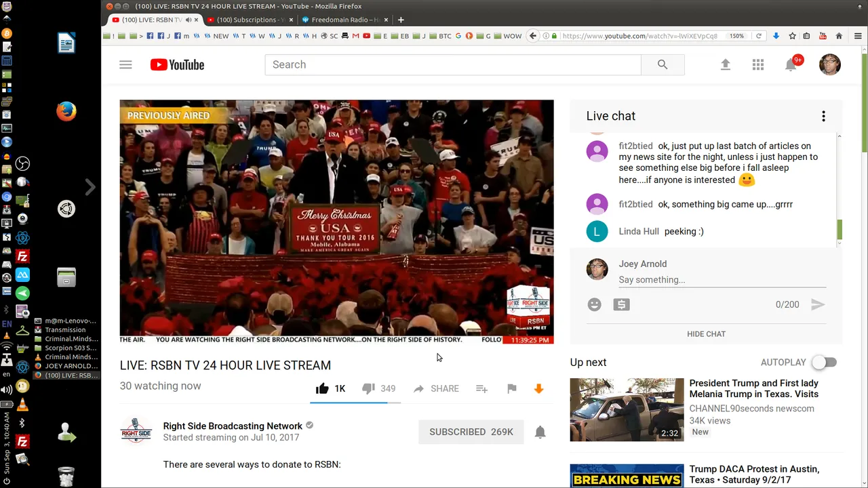Screen dimensions: 868x488
Task: Open Trump DACA Protest in Austin video
Action: click(x=754, y=474)
